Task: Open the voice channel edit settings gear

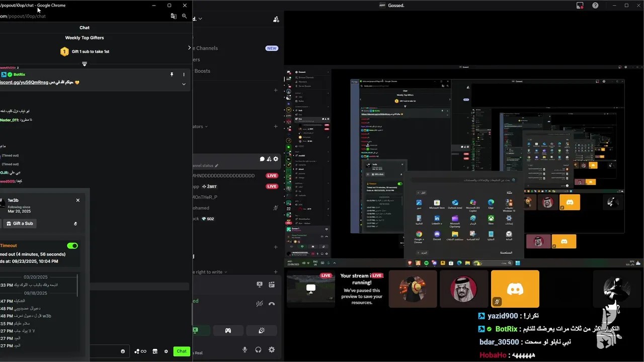Action: tap(276, 159)
